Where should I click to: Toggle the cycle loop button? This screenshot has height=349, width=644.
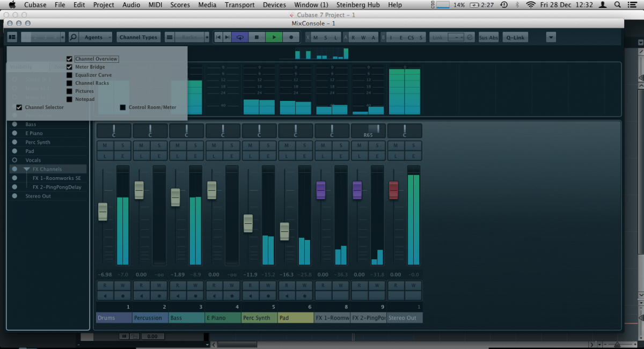pos(240,37)
